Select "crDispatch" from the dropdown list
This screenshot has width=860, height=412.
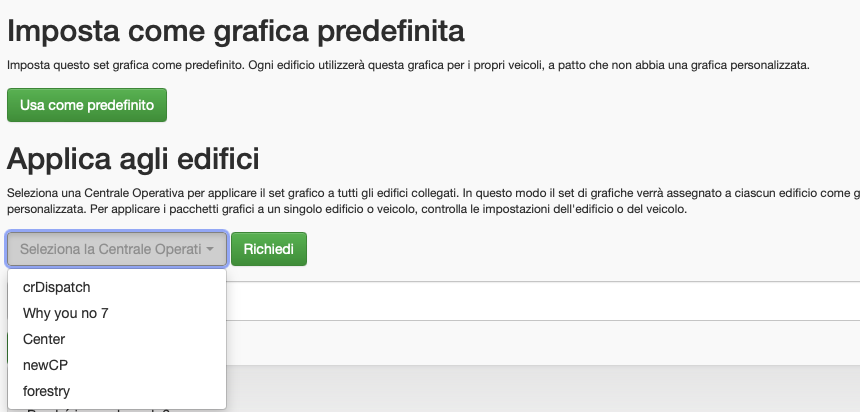click(x=56, y=287)
